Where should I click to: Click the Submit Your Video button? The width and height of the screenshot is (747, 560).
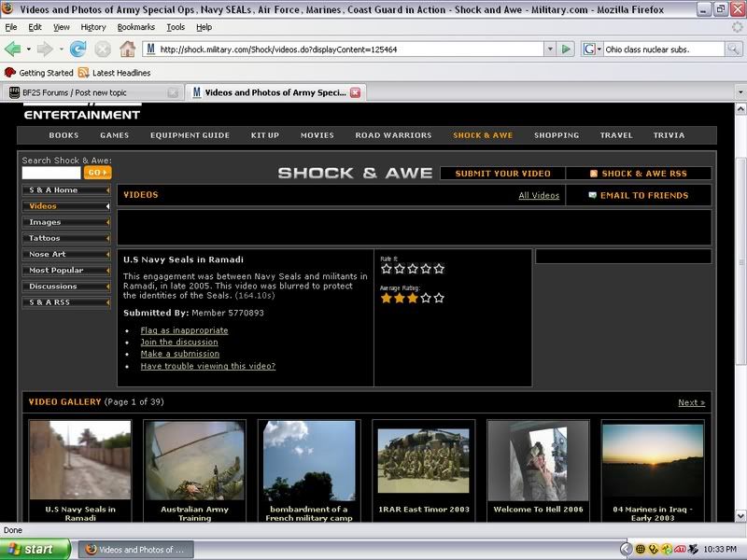[x=502, y=174]
